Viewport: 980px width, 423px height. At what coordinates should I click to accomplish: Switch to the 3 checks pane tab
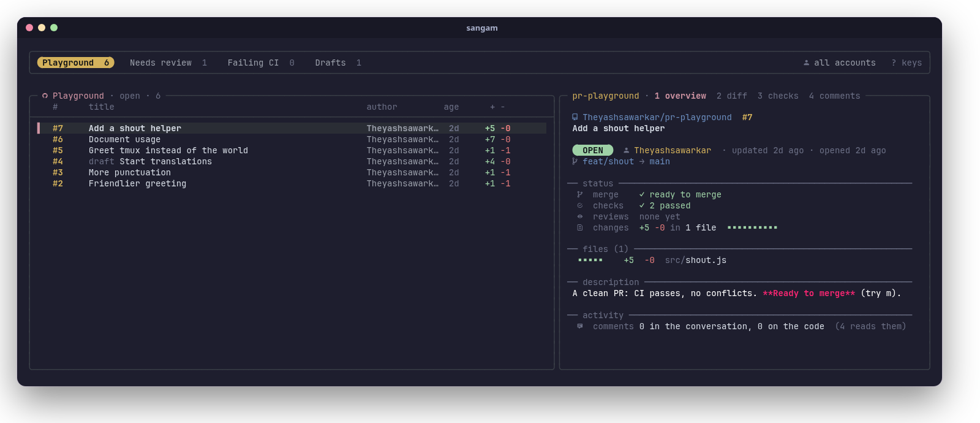pos(778,96)
